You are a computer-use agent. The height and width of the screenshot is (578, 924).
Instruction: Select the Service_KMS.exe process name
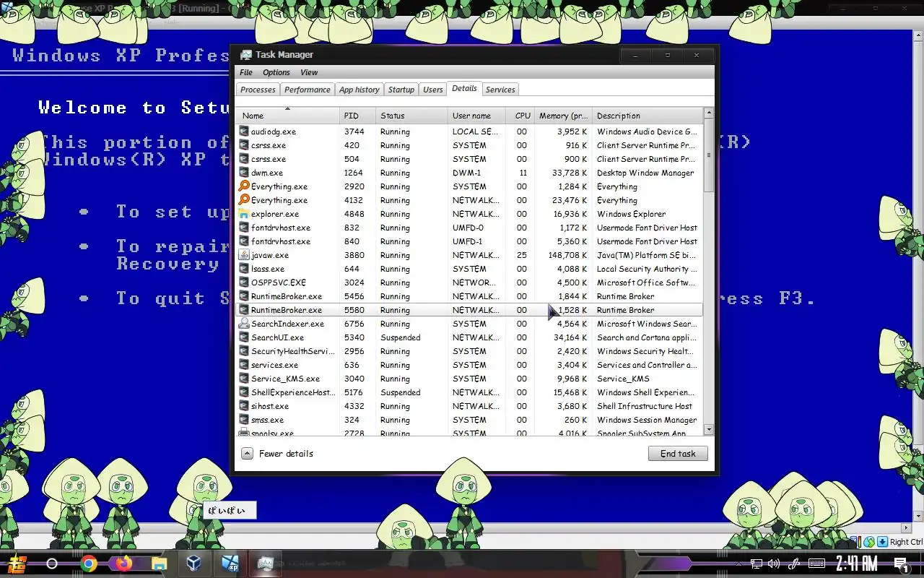point(285,379)
